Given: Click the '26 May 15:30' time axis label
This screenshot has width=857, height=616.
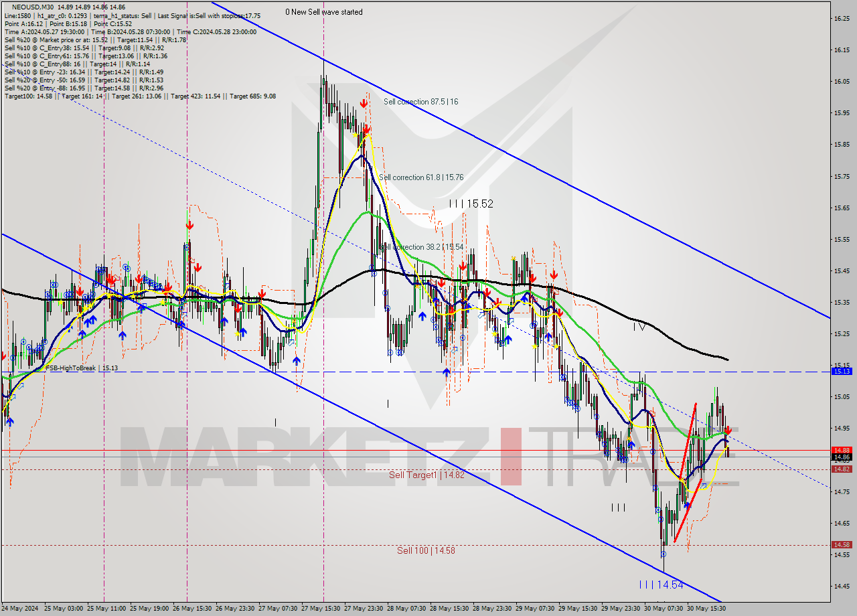Looking at the screenshot, I should (x=192, y=609).
